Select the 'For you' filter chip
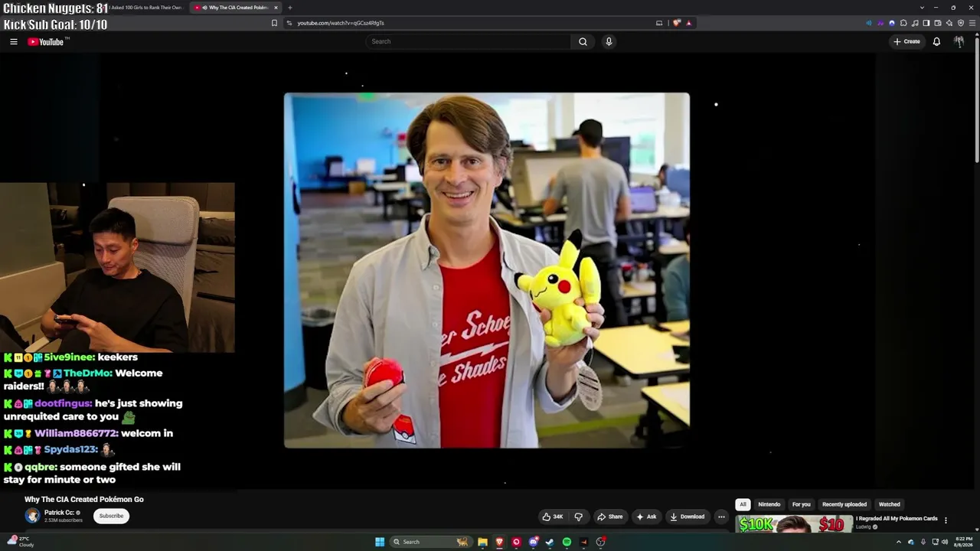Viewport: 980px width, 551px height. coord(801,504)
